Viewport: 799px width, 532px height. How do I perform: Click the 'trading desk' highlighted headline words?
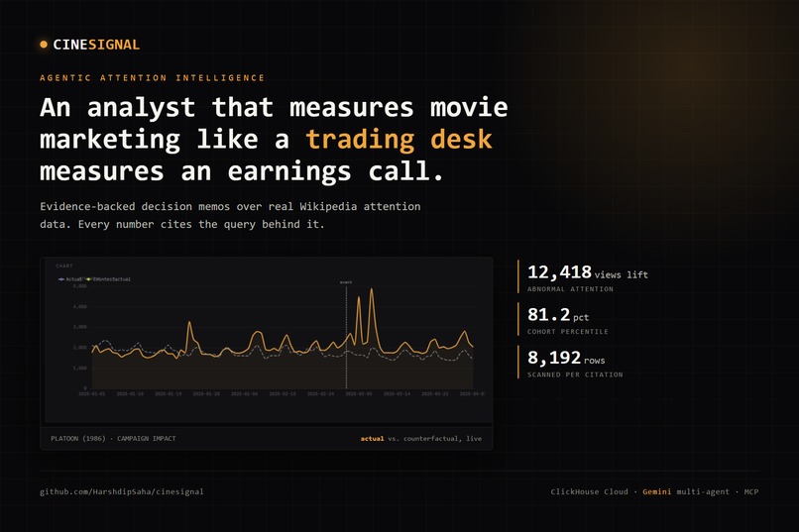pos(399,139)
